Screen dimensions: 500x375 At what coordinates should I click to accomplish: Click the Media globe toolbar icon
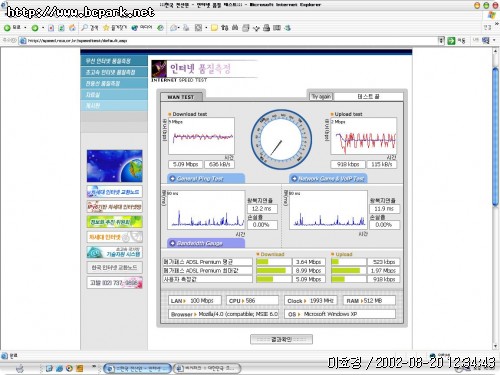coord(135,28)
